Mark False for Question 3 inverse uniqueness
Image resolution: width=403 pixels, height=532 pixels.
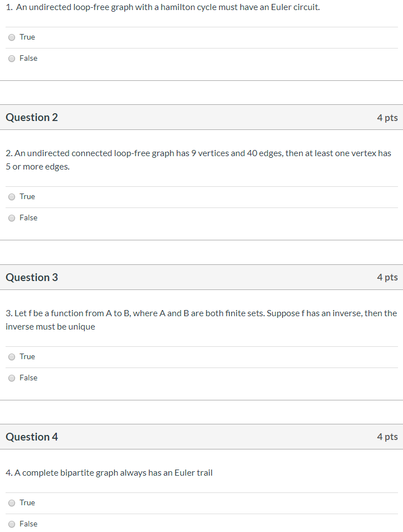coord(12,378)
